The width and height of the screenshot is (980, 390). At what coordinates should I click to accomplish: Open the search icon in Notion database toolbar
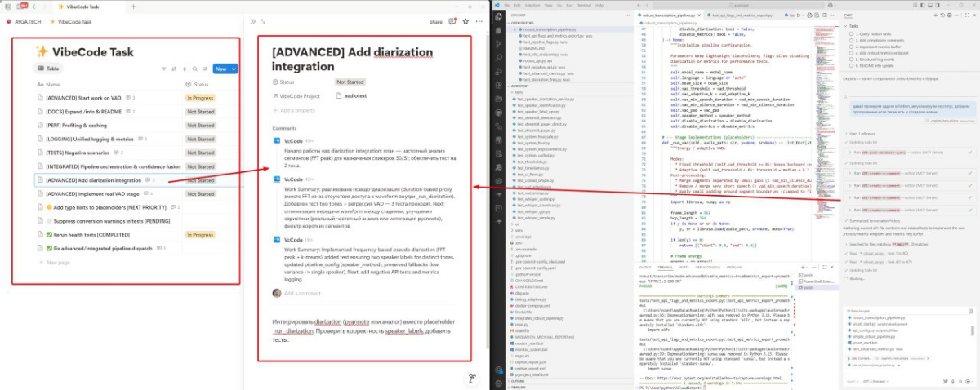[x=195, y=69]
